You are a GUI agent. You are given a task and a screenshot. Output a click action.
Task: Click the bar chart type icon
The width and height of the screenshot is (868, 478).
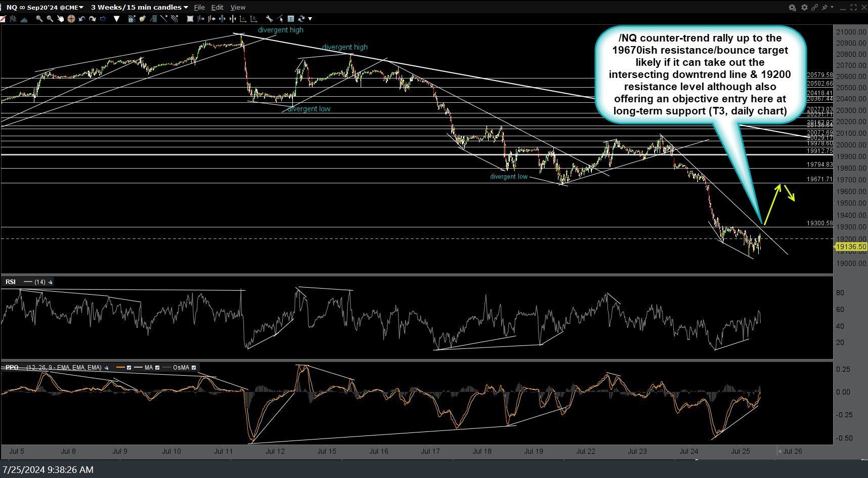(13, 19)
